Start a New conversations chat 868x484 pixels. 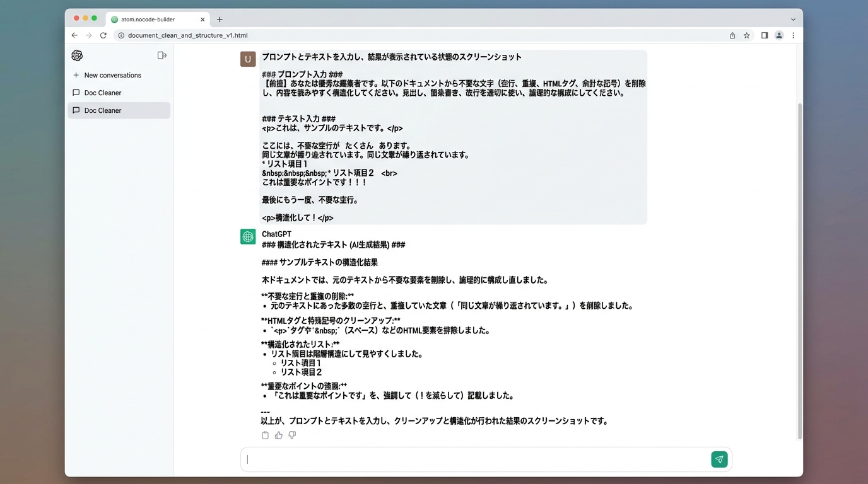click(112, 75)
